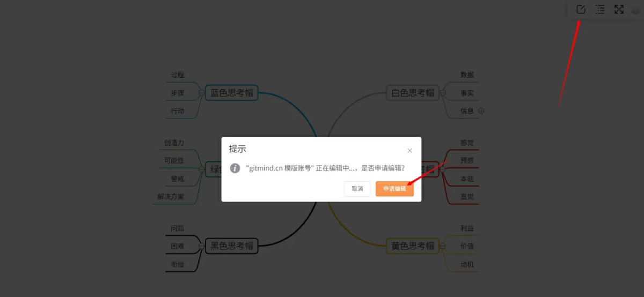Collapse the 蓝色思考帽 branch
The height and width of the screenshot is (297, 644).
201,93
